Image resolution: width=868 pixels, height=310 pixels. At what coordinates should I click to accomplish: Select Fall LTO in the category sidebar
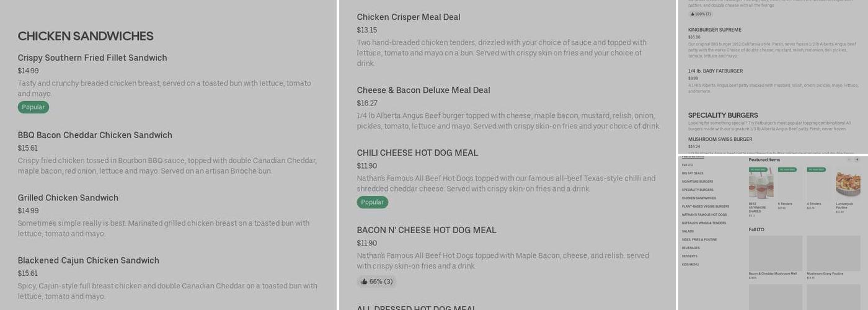pyautogui.click(x=688, y=165)
